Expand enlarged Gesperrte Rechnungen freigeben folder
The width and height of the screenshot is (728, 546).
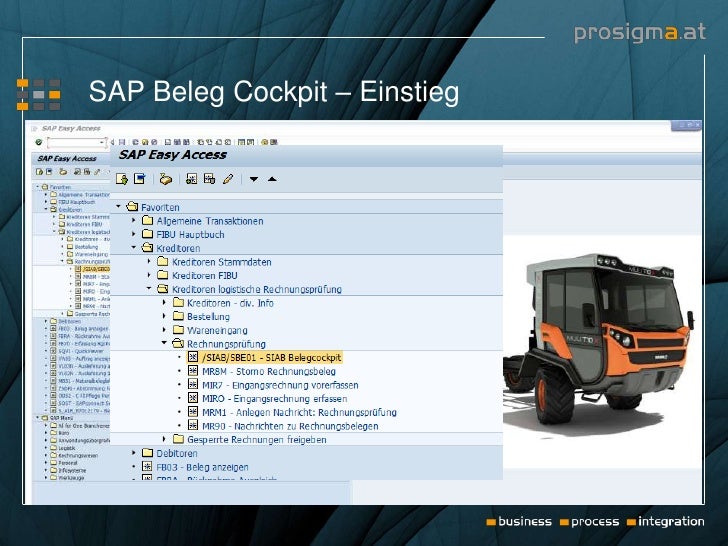[x=164, y=439]
